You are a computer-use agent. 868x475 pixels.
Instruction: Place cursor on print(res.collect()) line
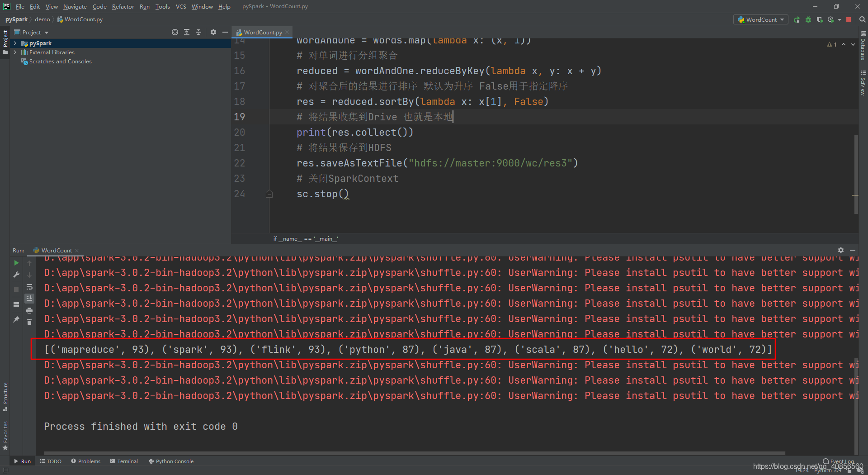[x=355, y=133]
